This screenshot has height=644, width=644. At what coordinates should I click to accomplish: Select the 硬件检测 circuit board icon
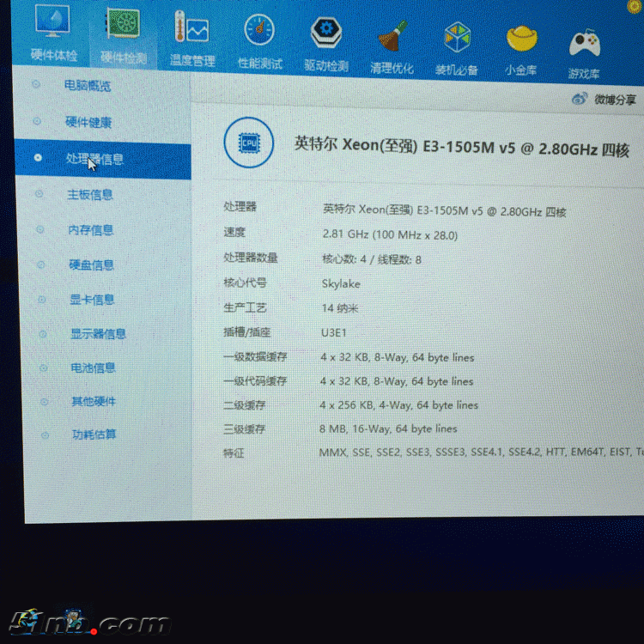pyautogui.click(x=123, y=23)
